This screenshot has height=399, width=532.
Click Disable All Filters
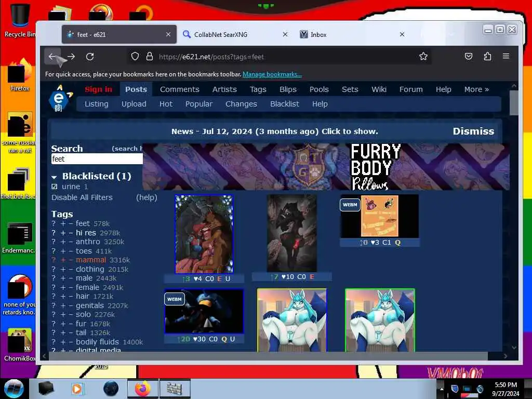click(82, 197)
